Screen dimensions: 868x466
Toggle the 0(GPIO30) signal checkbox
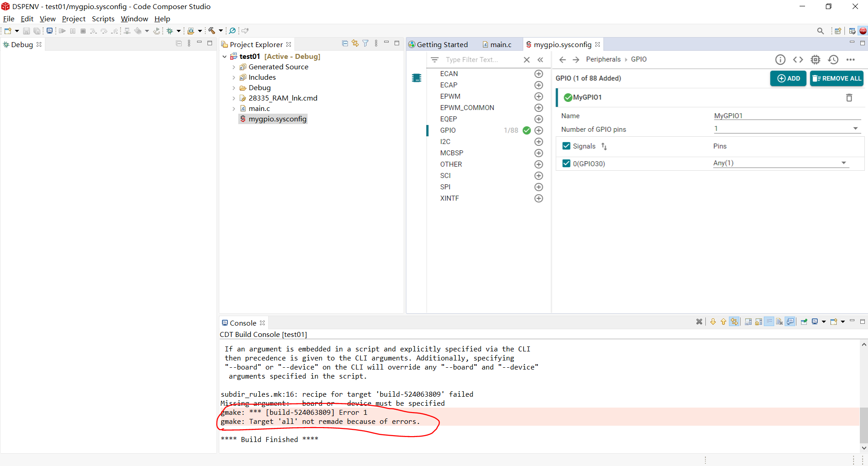[566, 163]
